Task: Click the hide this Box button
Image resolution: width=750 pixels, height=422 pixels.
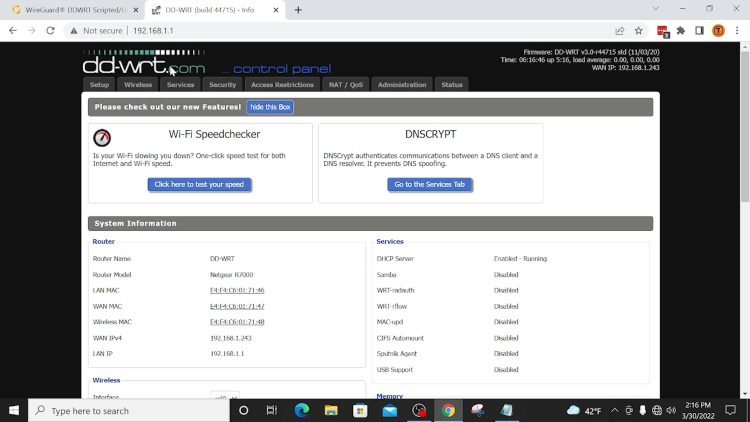Action: pos(270,107)
